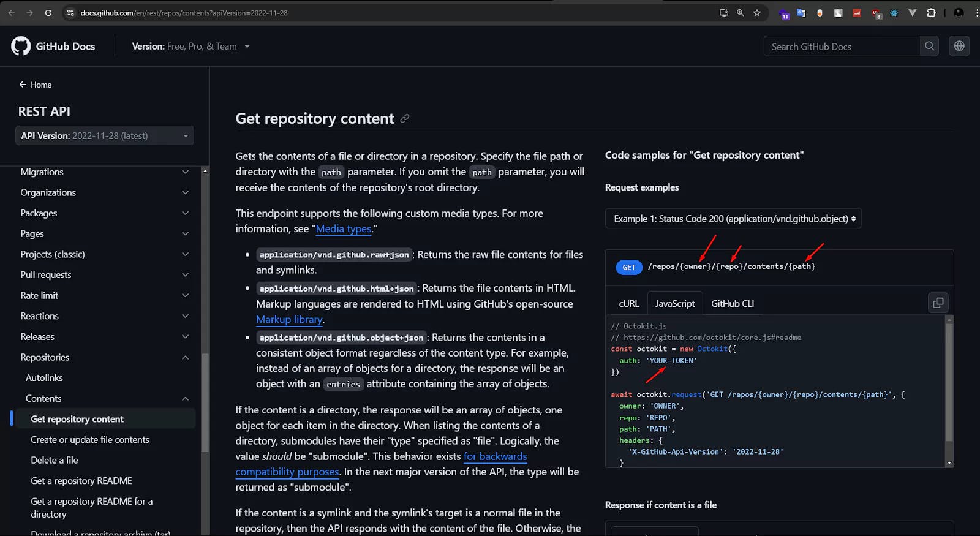Click the sidebar vertical scrollbar thumb
This screenshot has height=536, width=980.
pos(205,402)
